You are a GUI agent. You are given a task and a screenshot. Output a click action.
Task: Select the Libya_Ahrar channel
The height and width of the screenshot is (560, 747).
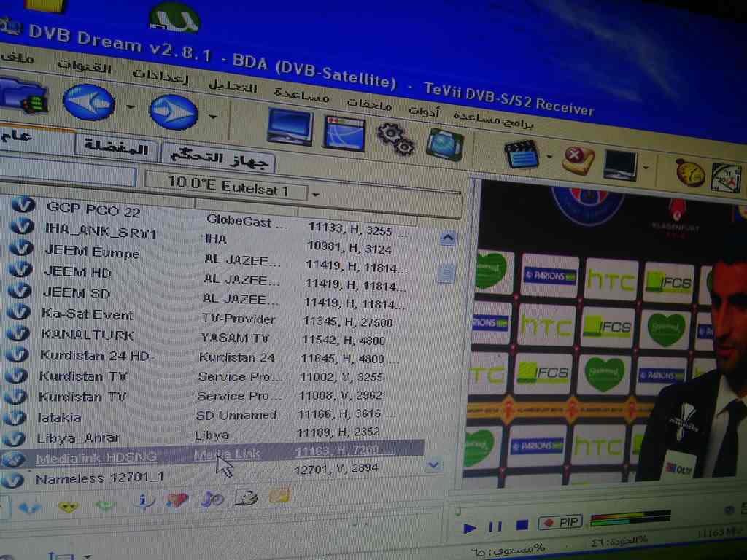click(78, 437)
